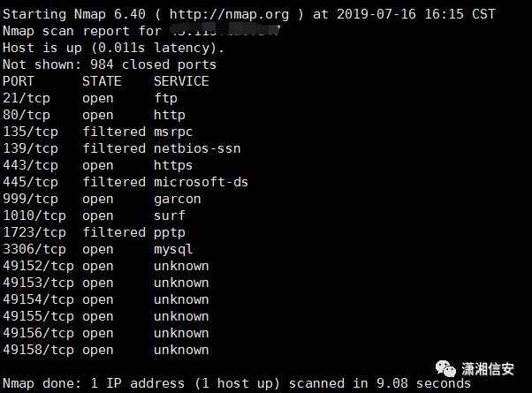Click the garcon service on port 999

coord(177,199)
